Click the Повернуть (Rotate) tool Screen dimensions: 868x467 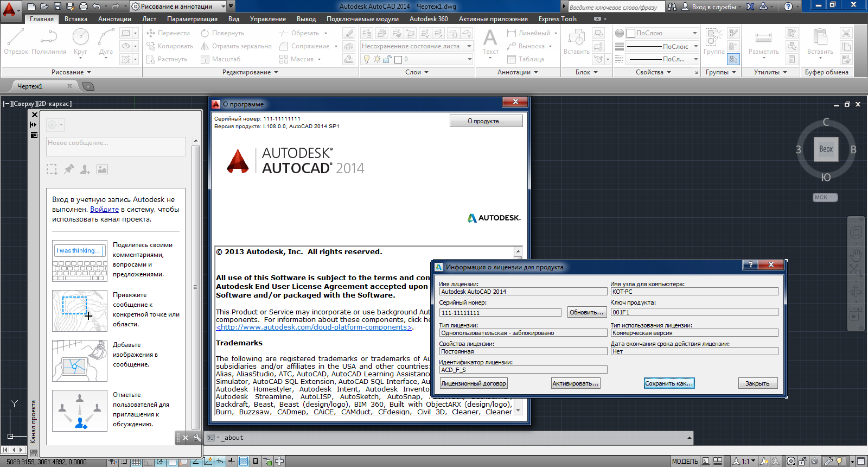[222, 33]
